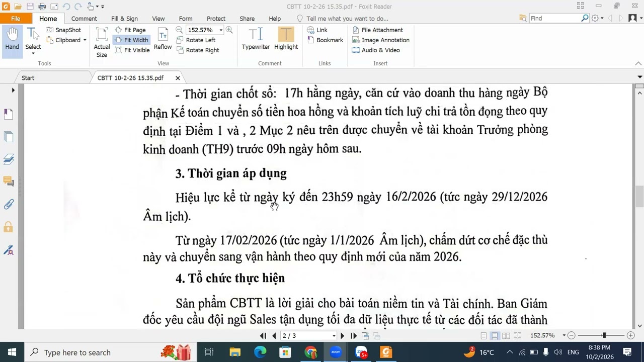This screenshot has height=362, width=644.
Task: Go to the first page
Action: click(263, 335)
